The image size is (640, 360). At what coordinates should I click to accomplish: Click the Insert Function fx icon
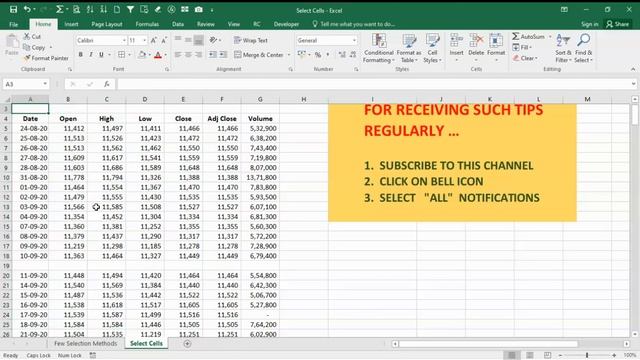tap(107, 84)
